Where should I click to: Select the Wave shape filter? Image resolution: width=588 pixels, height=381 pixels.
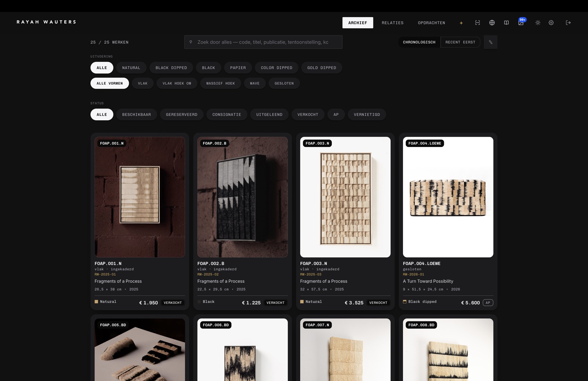[255, 83]
